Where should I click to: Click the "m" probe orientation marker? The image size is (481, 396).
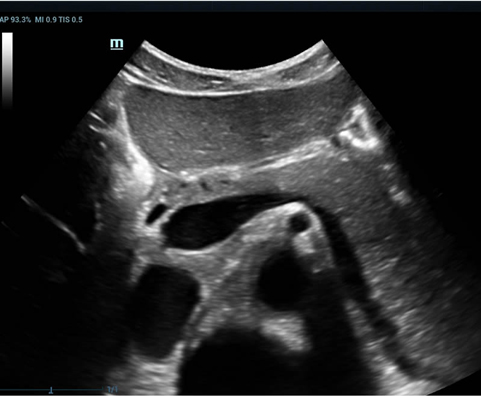point(117,44)
